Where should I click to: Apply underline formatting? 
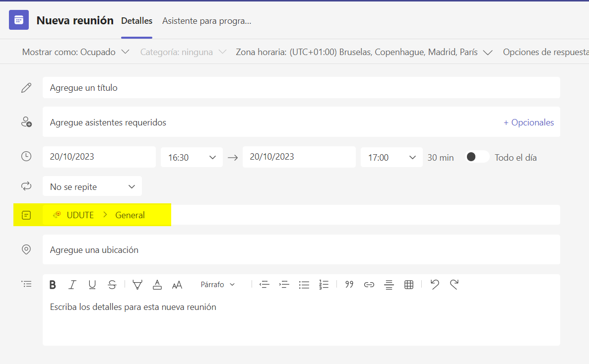tap(92, 285)
